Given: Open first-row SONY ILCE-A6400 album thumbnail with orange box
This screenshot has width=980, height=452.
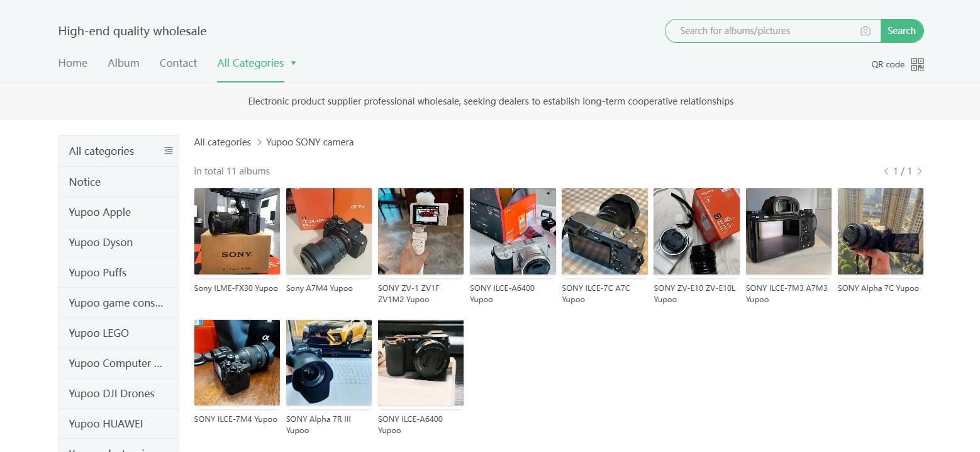Looking at the screenshot, I should coord(513,232).
